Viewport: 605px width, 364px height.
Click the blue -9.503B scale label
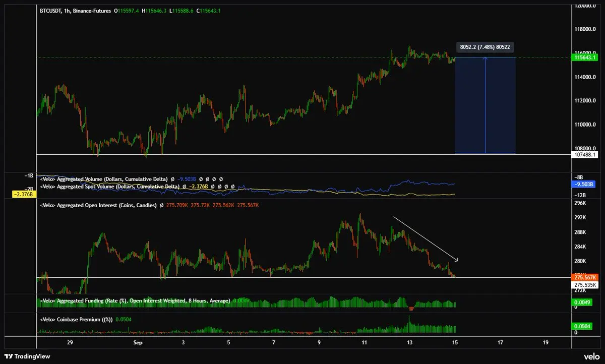tap(584, 185)
